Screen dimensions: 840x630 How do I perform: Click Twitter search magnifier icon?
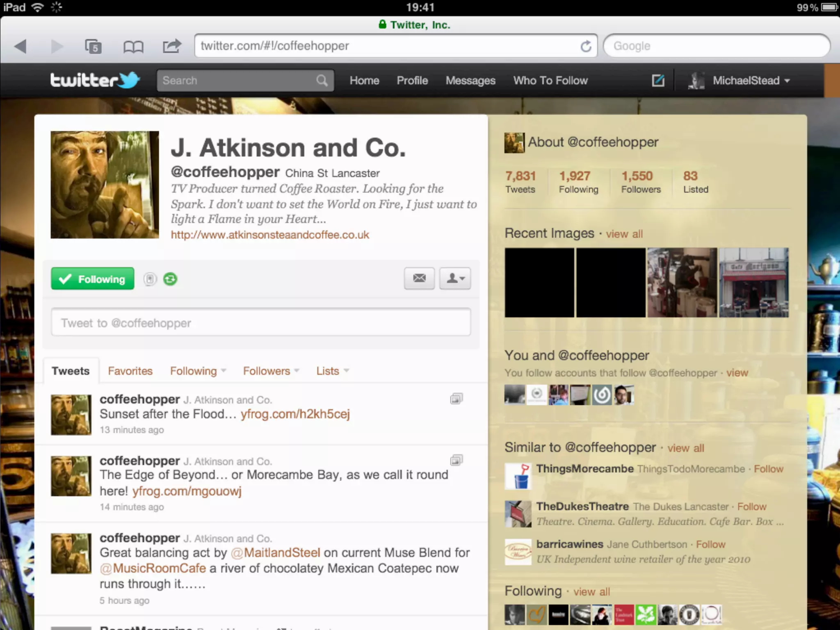[x=322, y=80]
